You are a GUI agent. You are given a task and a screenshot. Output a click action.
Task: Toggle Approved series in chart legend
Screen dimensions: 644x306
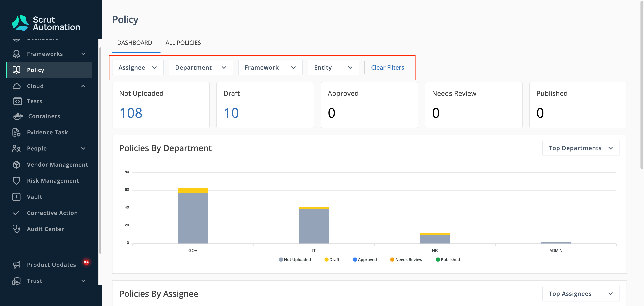point(365,260)
